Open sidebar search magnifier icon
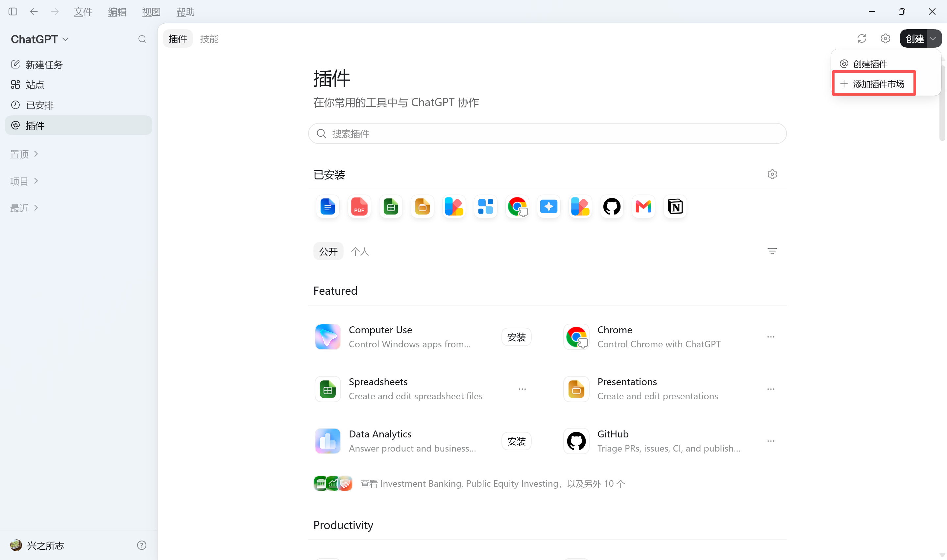 point(142,39)
